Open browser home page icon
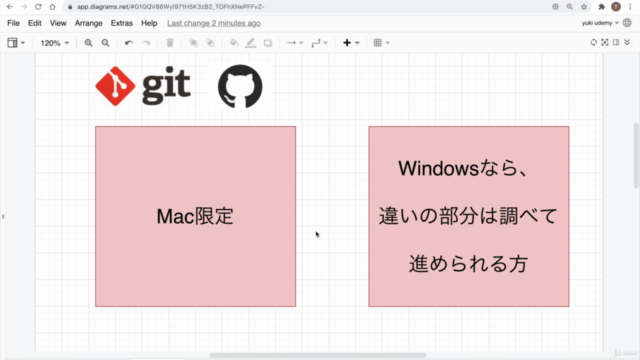 click(x=52, y=7)
